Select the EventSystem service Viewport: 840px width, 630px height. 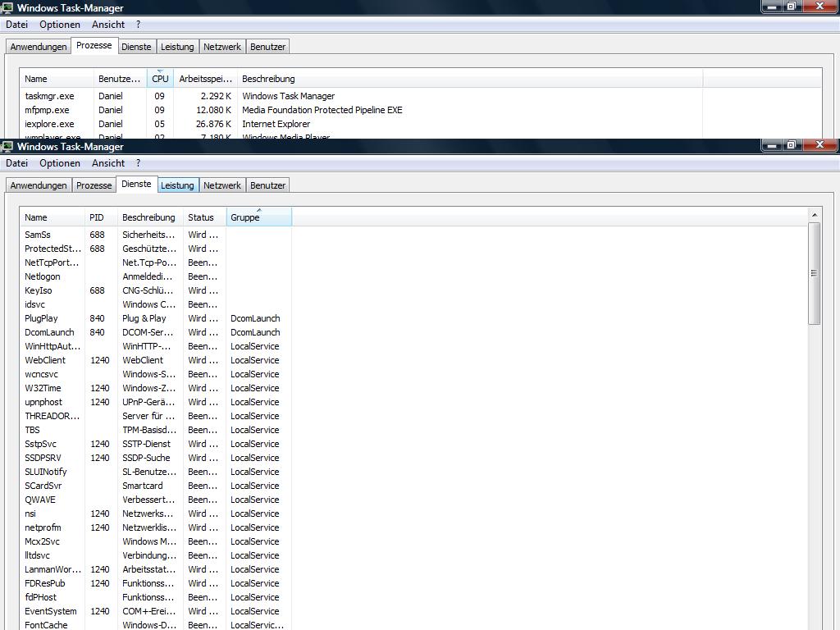point(50,610)
